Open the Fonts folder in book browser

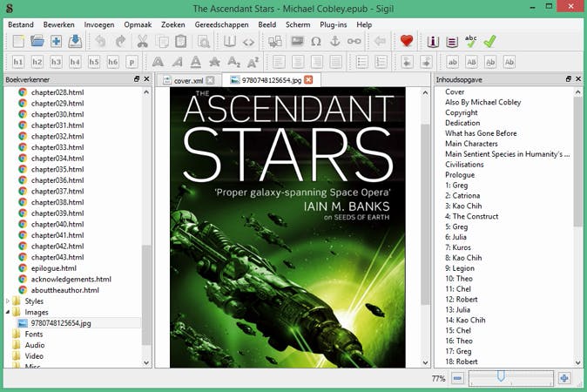[34, 334]
